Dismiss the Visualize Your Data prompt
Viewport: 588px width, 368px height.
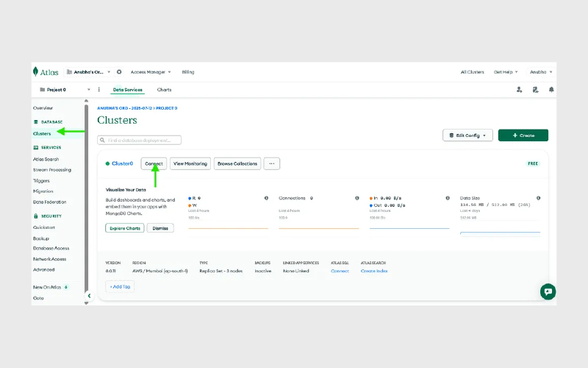pos(160,228)
